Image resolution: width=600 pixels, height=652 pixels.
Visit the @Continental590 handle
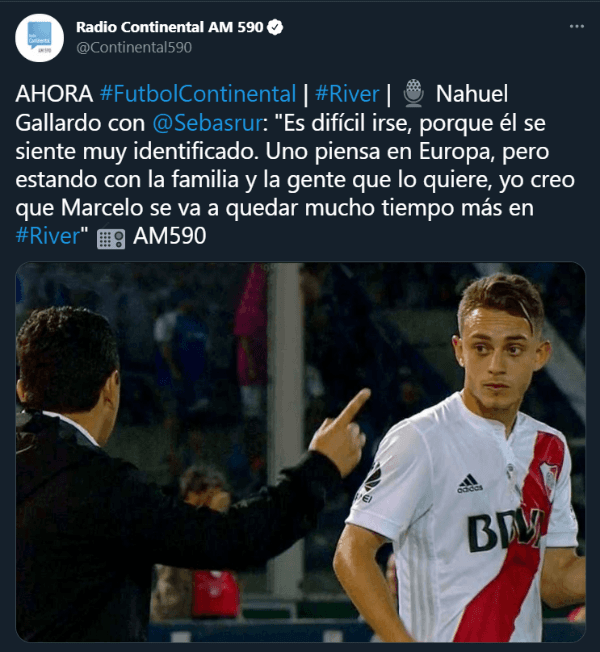pos(134,46)
